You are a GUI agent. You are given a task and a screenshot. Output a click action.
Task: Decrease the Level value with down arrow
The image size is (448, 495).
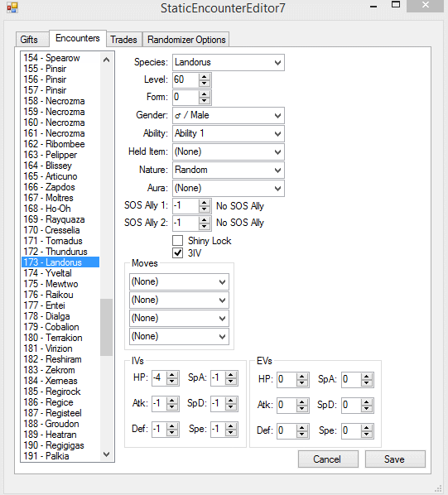205,84
